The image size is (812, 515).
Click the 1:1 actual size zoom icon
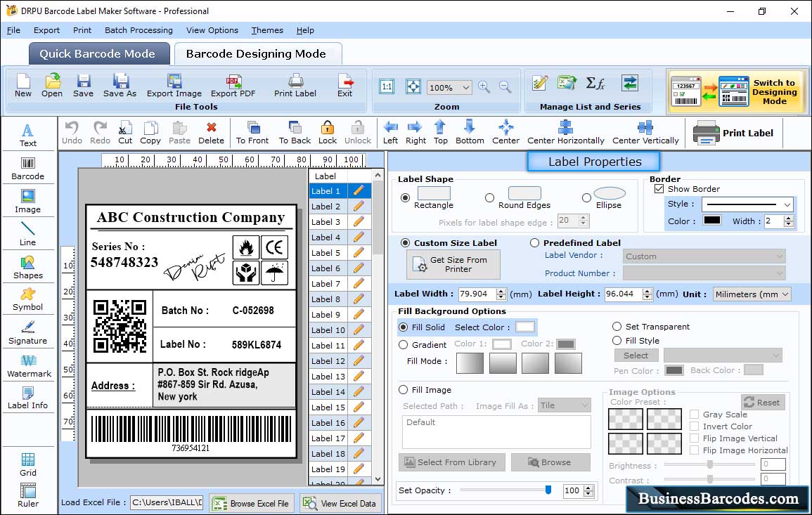point(387,86)
